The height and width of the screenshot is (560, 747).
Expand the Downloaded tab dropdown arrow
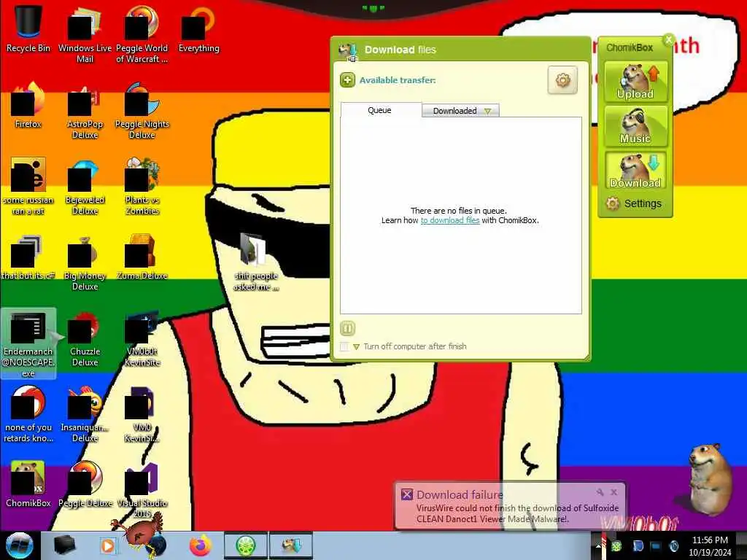pyautogui.click(x=487, y=111)
